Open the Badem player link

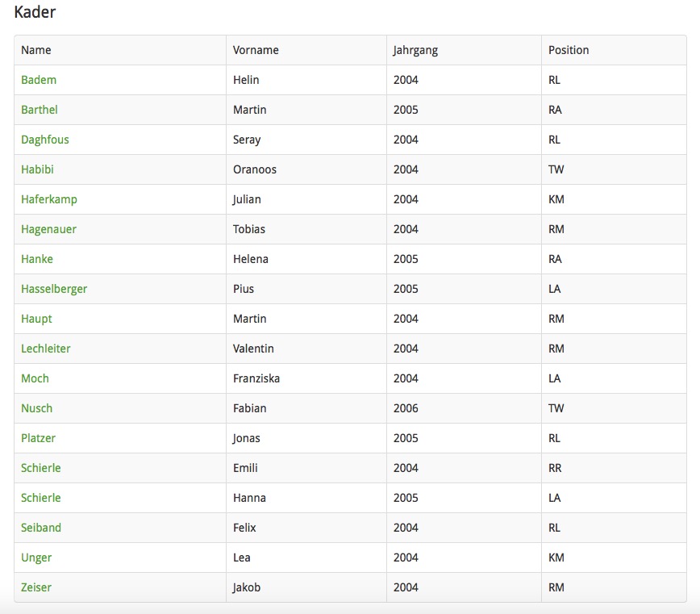point(39,80)
